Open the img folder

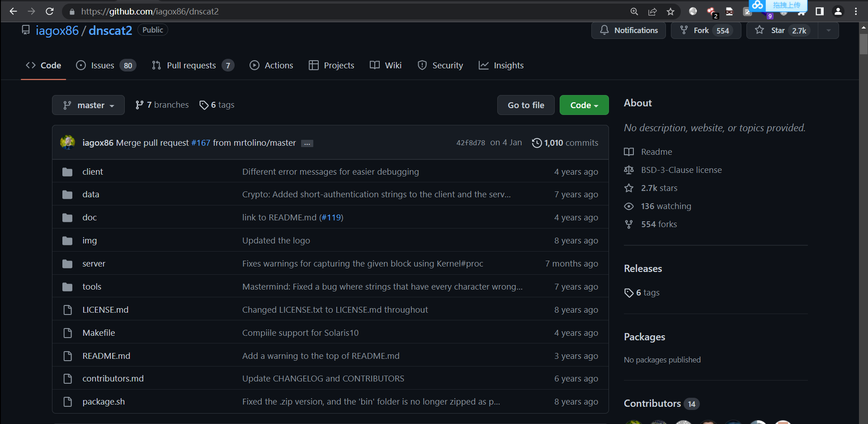point(90,241)
